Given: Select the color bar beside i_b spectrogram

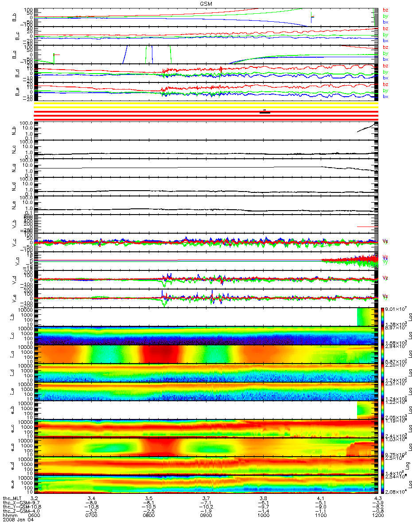Looking at the screenshot, I should coord(382,317).
